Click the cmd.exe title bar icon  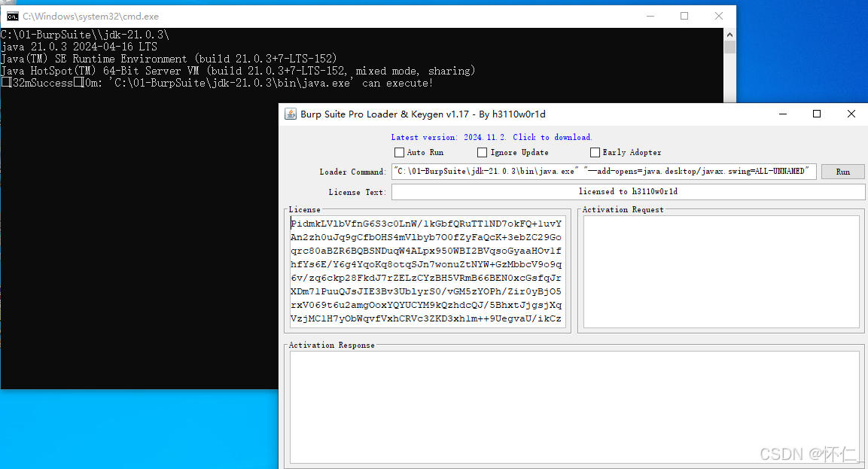click(x=12, y=16)
